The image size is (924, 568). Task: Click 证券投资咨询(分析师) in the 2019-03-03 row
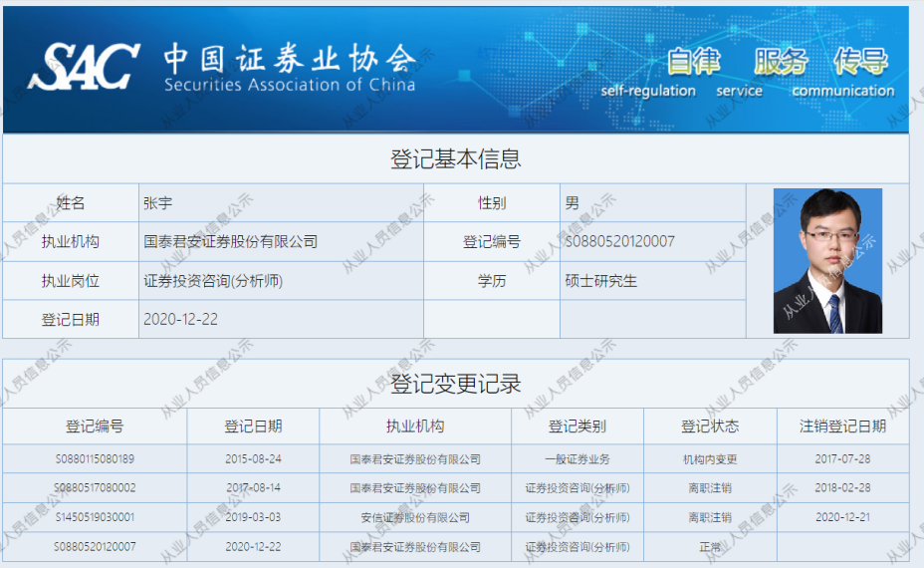[x=577, y=517]
